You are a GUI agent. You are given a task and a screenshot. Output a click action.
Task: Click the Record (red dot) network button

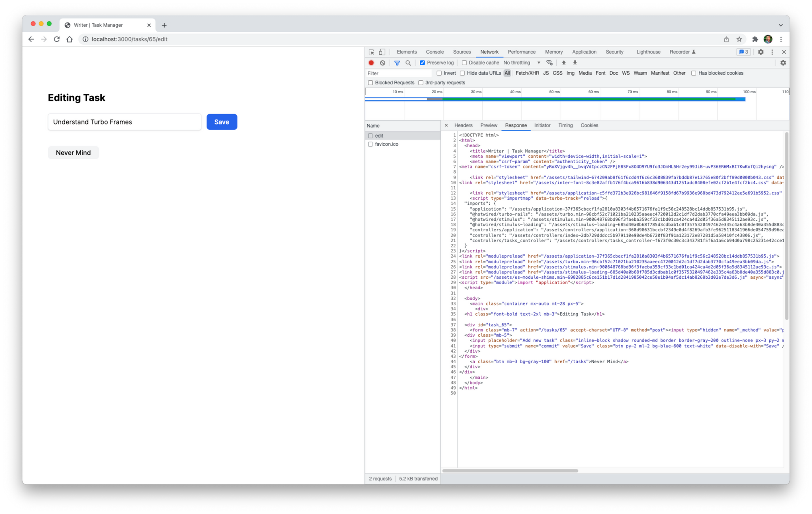[x=371, y=63]
